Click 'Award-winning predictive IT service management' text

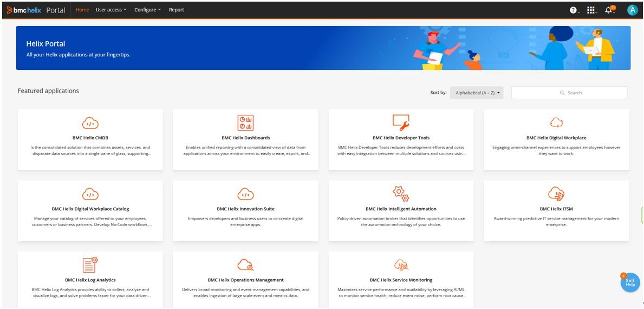coord(556,222)
